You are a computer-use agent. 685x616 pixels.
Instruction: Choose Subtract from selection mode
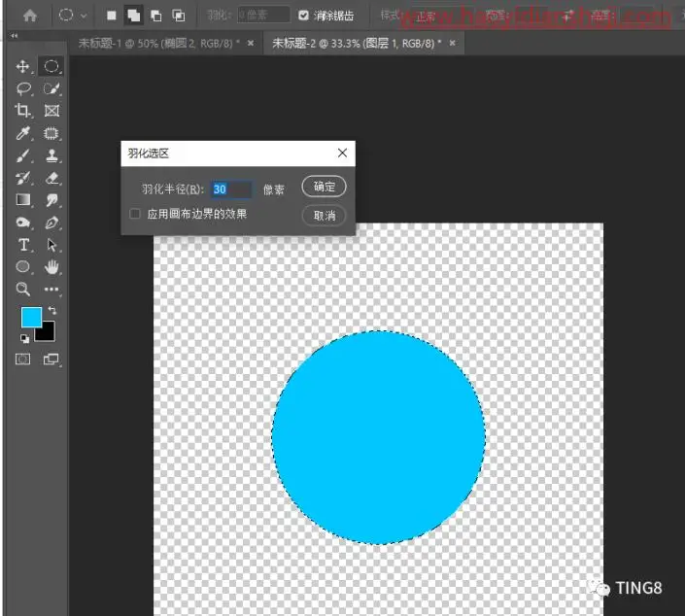click(x=155, y=16)
